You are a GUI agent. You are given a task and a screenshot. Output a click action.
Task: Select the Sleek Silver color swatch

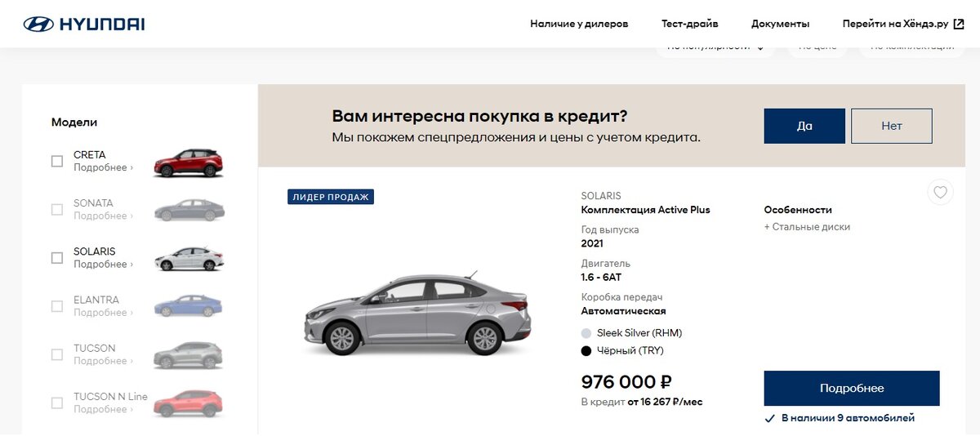pyautogui.click(x=586, y=333)
